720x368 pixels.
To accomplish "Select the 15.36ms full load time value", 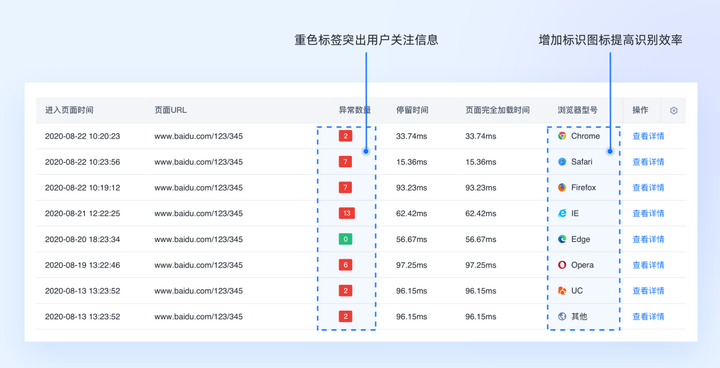I will [x=481, y=162].
